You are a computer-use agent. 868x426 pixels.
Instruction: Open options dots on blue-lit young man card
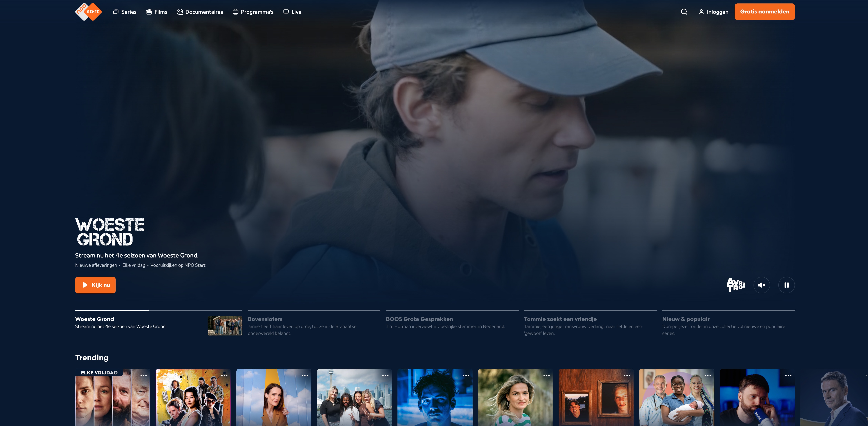coord(466,375)
